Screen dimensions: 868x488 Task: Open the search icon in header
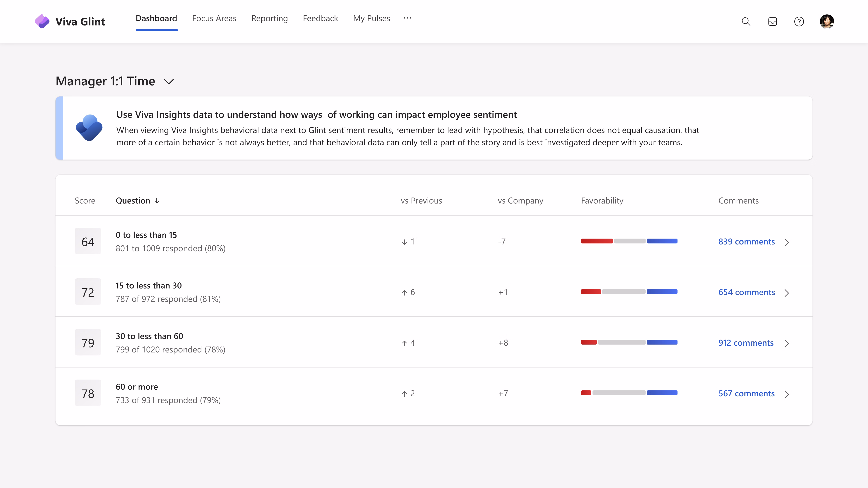point(746,21)
